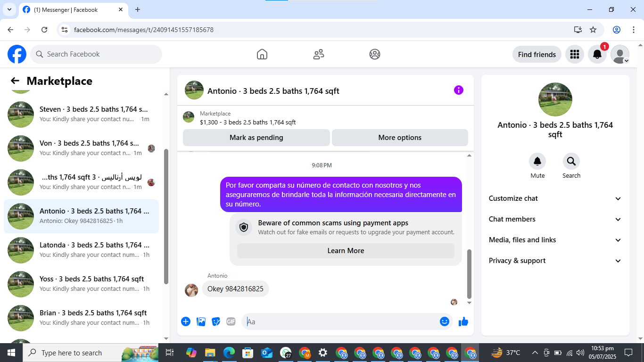Choose a GIF icon in composer
The image size is (644, 362).
point(231,321)
